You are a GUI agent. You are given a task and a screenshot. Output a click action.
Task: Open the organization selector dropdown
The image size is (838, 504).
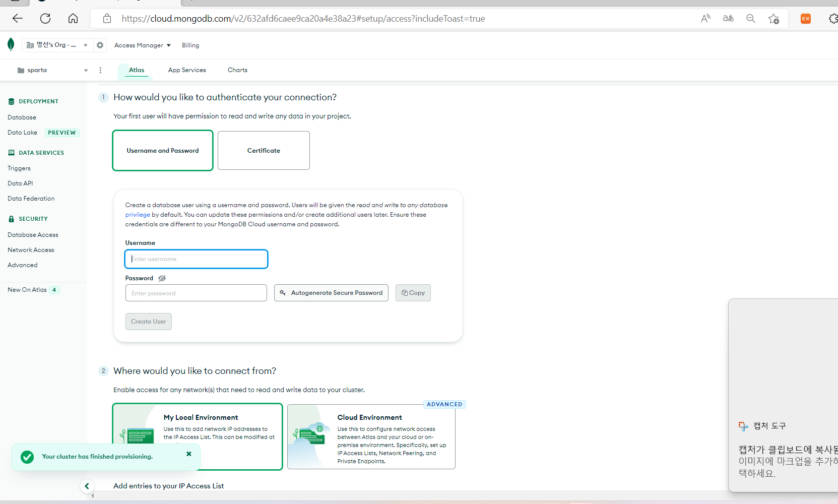click(57, 45)
